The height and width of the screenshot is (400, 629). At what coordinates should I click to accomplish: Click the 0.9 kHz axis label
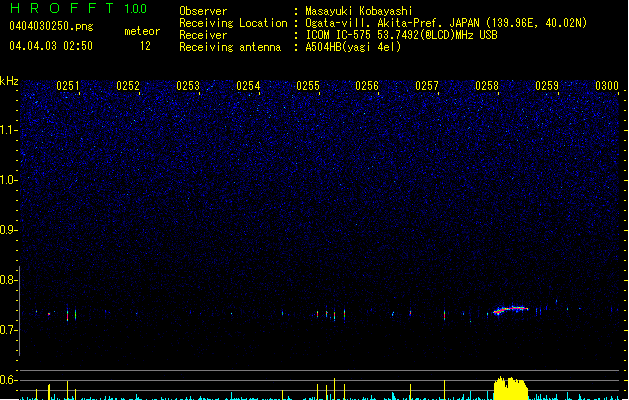(8, 230)
